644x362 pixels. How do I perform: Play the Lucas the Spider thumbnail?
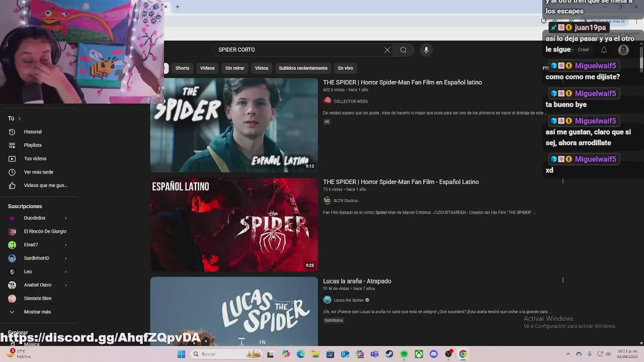234,311
